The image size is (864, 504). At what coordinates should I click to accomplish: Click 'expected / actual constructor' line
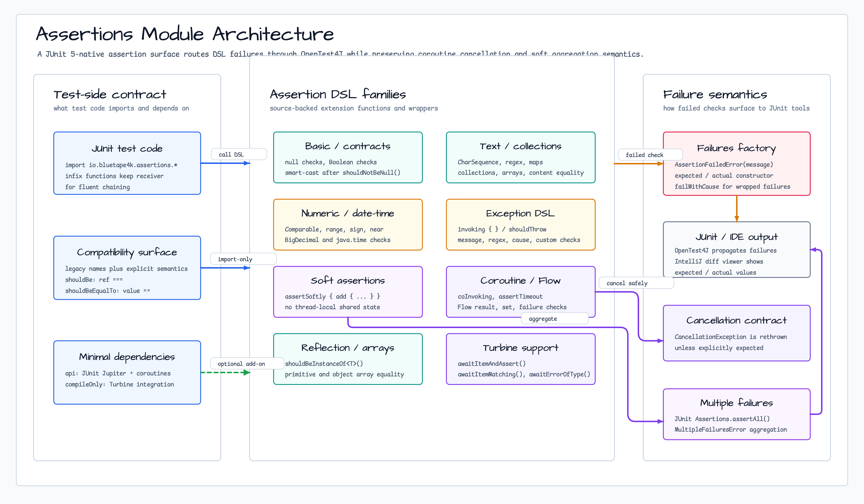click(x=724, y=175)
